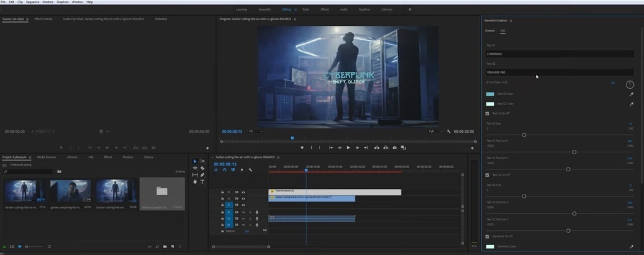Image resolution: width=644 pixels, height=255 pixels.
Task: Click the Text 01 Color swatch
Action: pos(490,94)
